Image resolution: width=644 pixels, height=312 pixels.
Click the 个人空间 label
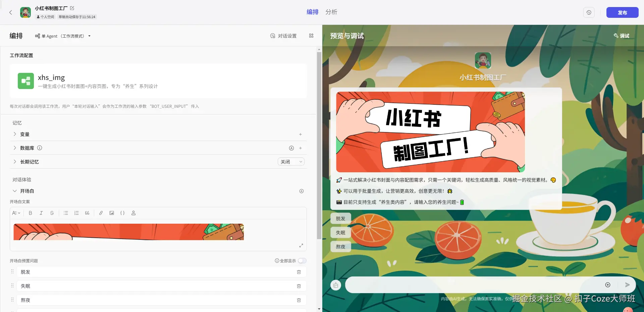tap(45, 17)
